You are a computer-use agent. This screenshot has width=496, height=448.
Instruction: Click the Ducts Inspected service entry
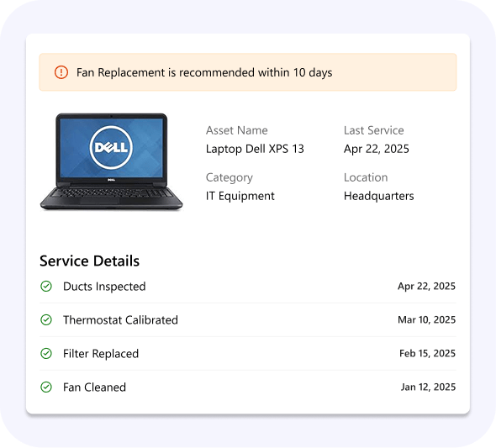point(248,286)
